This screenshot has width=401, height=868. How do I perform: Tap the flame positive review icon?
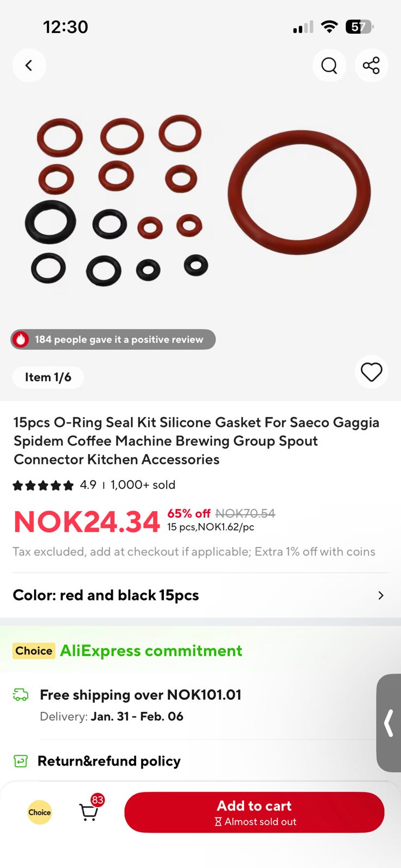[x=21, y=340]
